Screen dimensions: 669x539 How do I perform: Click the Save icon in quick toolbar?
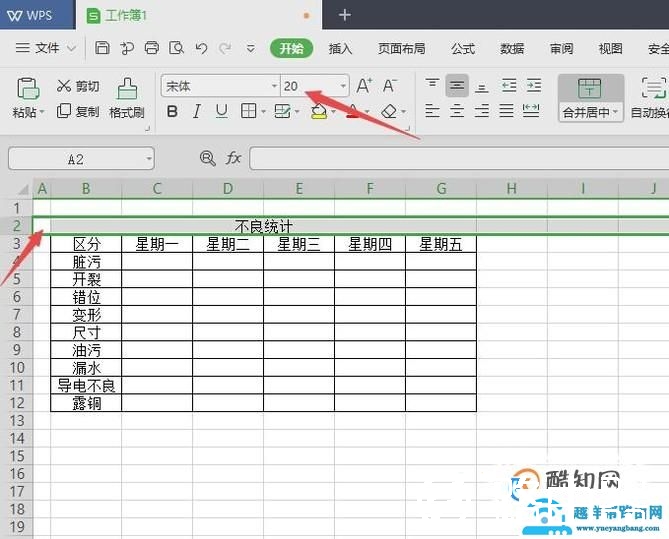click(102, 48)
